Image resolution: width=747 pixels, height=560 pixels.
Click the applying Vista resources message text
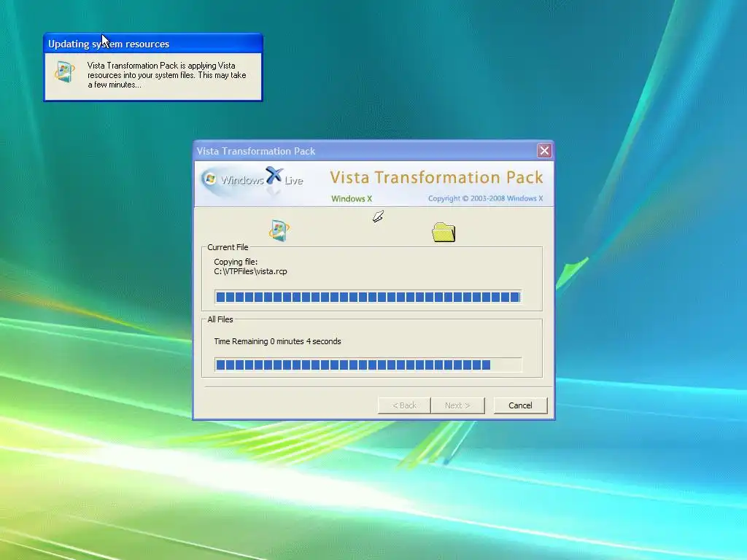tap(167, 75)
